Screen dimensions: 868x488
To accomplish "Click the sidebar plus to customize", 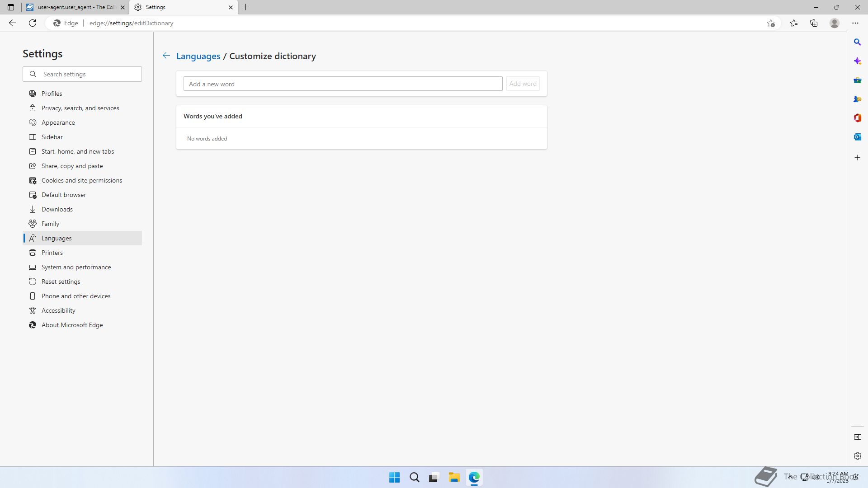I will pyautogui.click(x=857, y=158).
